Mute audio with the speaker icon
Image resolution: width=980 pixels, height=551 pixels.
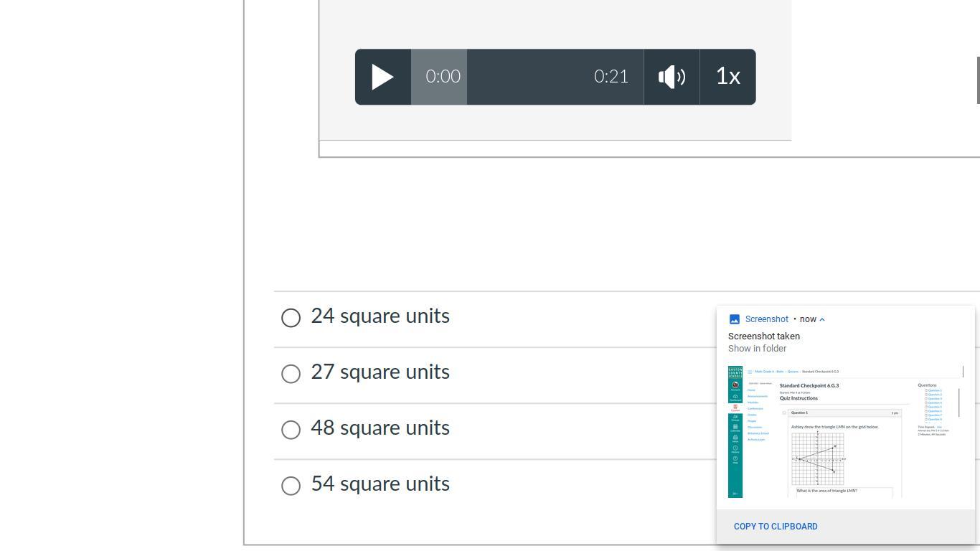click(x=672, y=77)
